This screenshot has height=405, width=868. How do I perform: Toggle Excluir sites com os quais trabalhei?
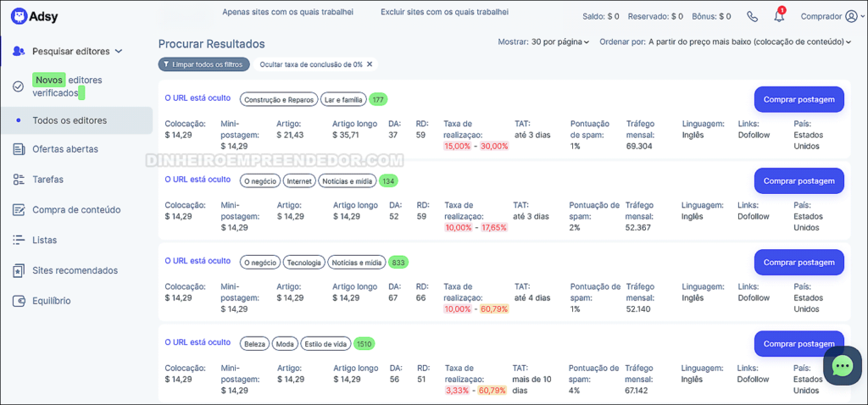[444, 13]
